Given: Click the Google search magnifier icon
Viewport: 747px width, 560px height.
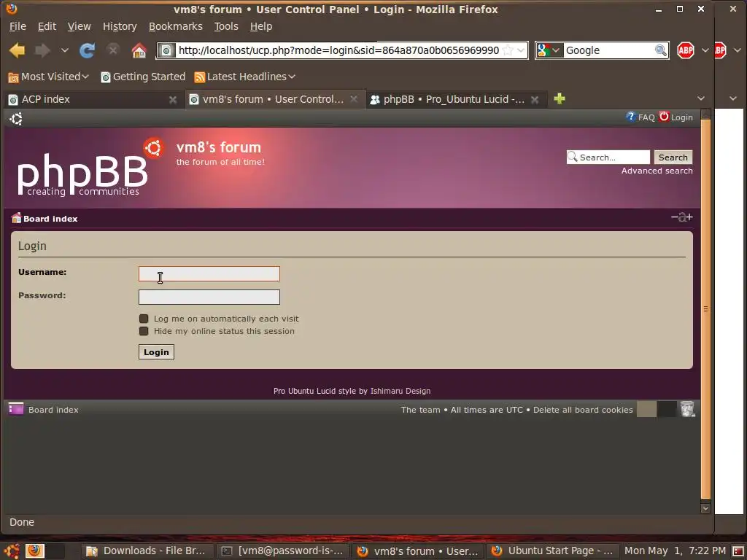Looking at the screenshot, I should coord(660,50).
